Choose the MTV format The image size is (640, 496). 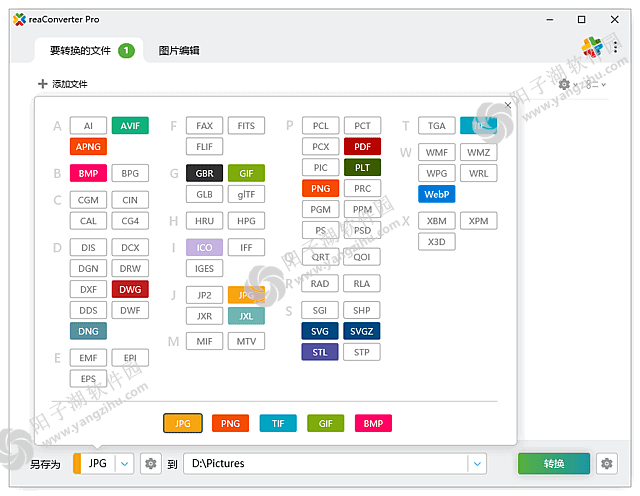(247, 341)
